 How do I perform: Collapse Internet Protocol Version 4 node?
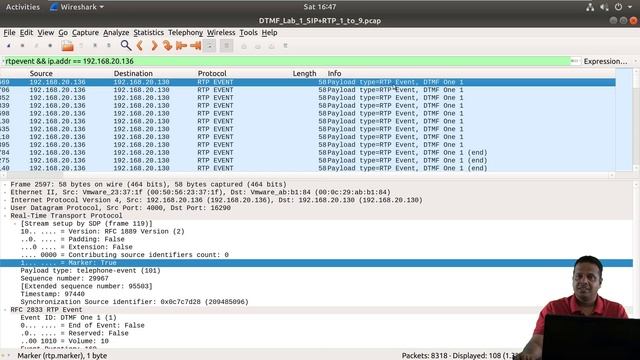click(x=5, y=200)
